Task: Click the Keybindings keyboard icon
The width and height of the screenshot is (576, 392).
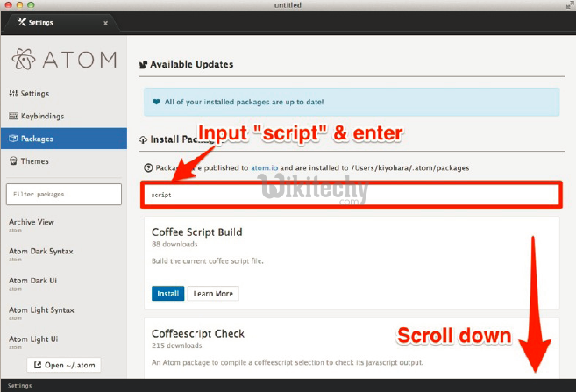Action: click(x=13, y=116)
